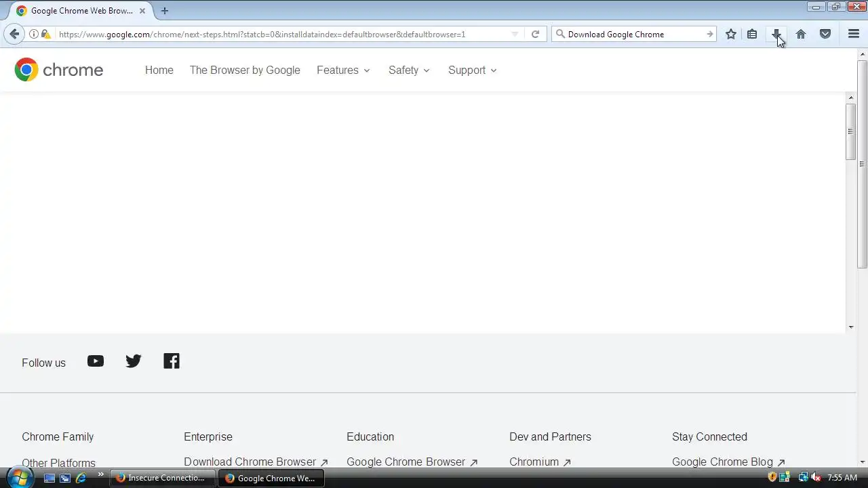Expand quick launch overflow chevron
This screenshot has height=488, width=868.
(101, 474)
